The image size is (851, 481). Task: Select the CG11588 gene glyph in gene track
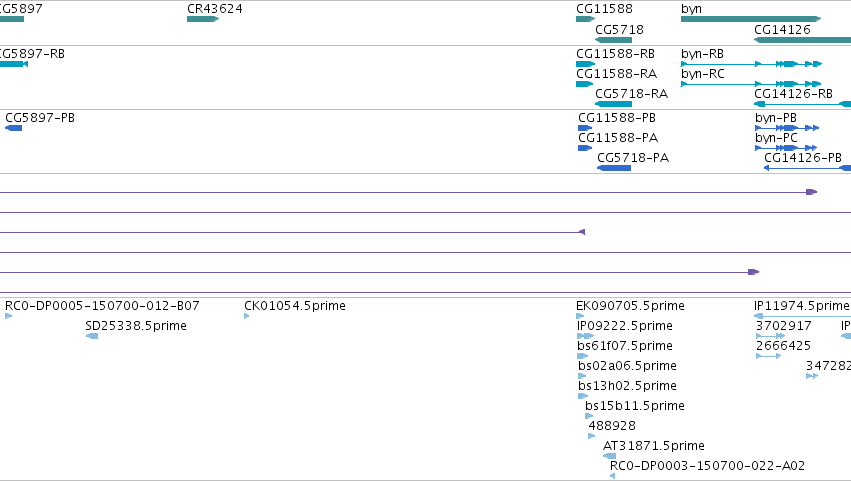click(586, 19)
